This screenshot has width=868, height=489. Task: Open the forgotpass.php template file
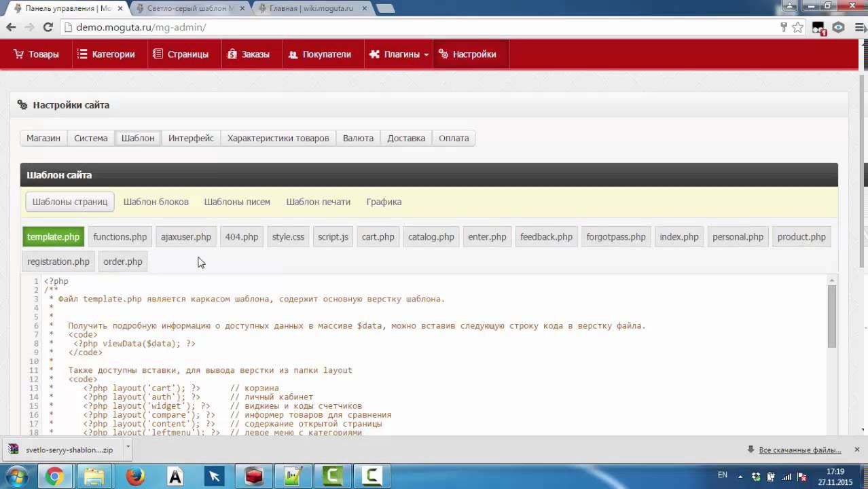616,237
